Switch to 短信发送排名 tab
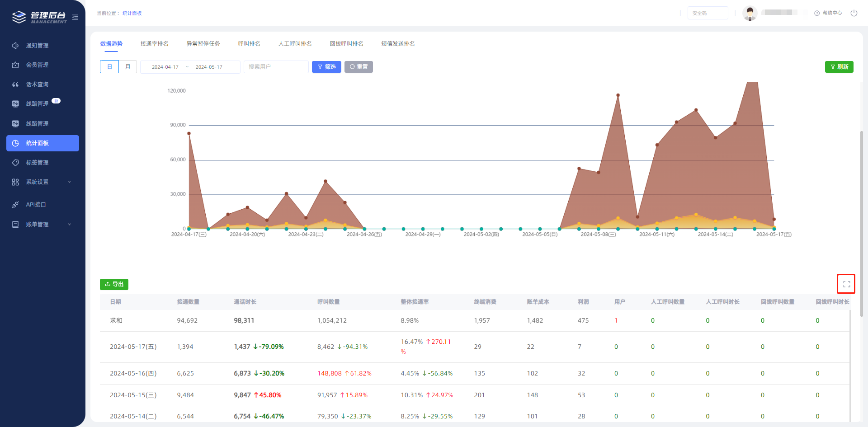868x427 pixels. (x=398, y=44)
